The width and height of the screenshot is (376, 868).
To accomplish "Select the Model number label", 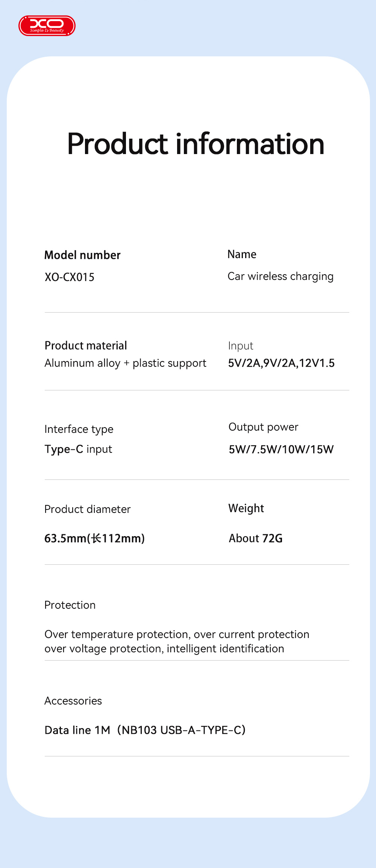I will (x=82, y=255).
